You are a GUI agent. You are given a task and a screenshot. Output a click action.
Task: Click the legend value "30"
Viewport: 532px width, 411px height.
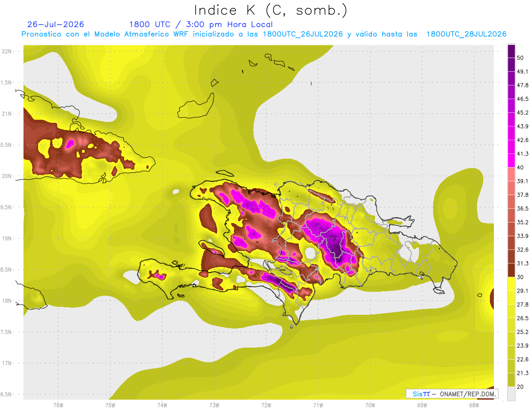point(520,277)
